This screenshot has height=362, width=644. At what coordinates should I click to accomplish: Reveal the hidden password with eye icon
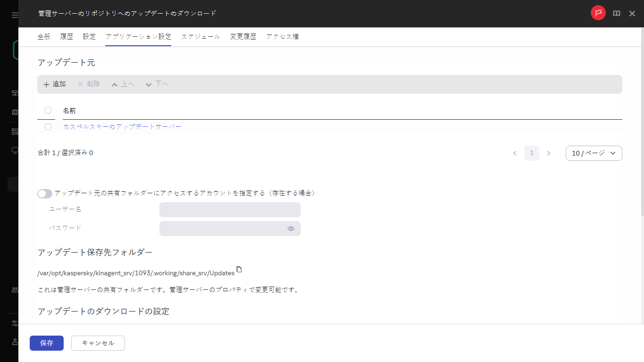click(x=291, y=228)
